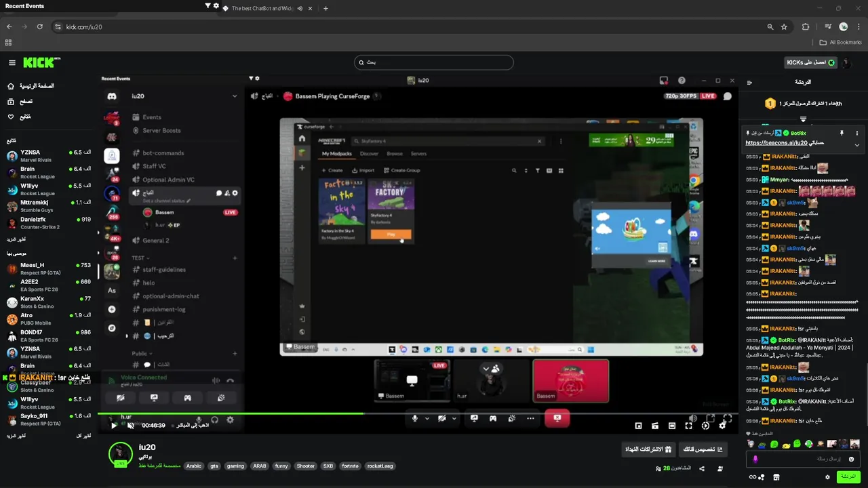This screenshot has width=868, height=488.
Task: Expand iu20 server dropdown in Discord
Action: coord(235,96)
